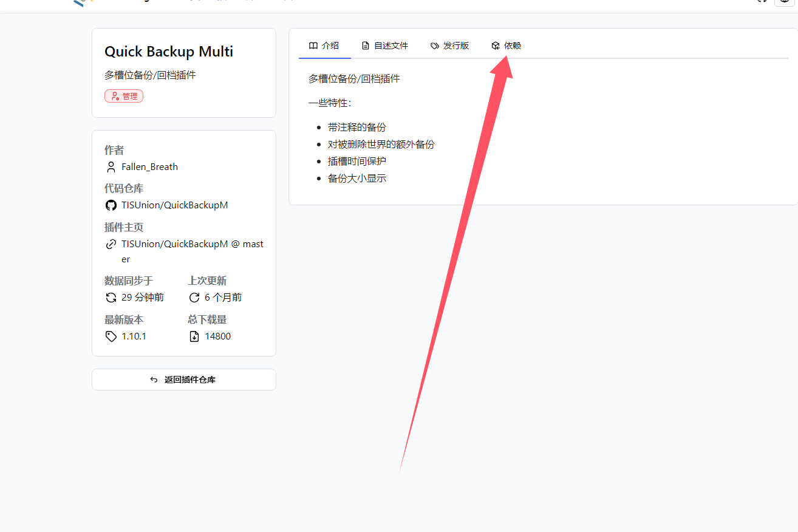Click the 6 个月前 update time
Screen dimensions: 798x532
tap(223, 298)
